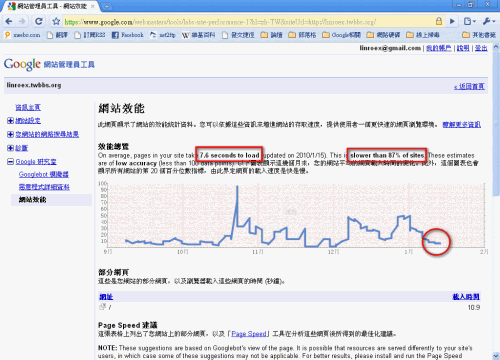Open the 翻譯 bookmark
Viewport: 500px width, 360px height.
click(x=57, y=35)
